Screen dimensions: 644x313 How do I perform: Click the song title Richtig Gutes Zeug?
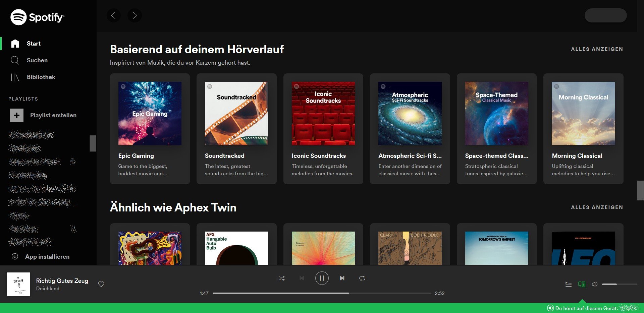click(62, 281)
